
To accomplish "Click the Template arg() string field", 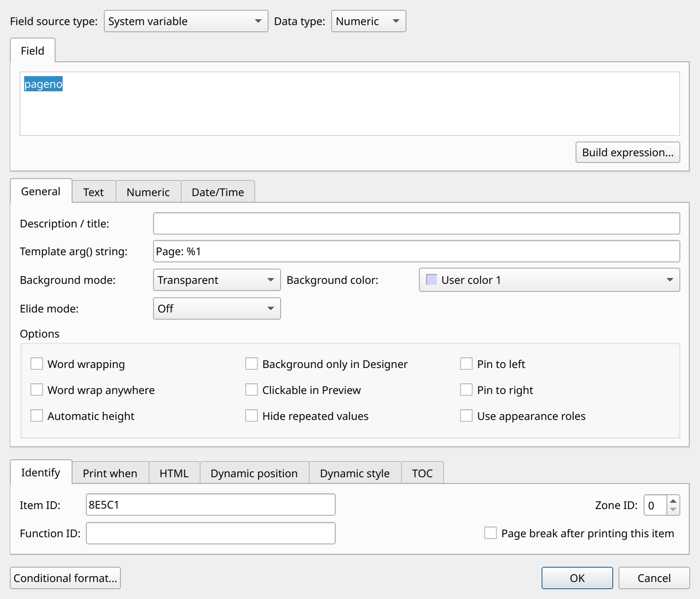I will (416, 251).
